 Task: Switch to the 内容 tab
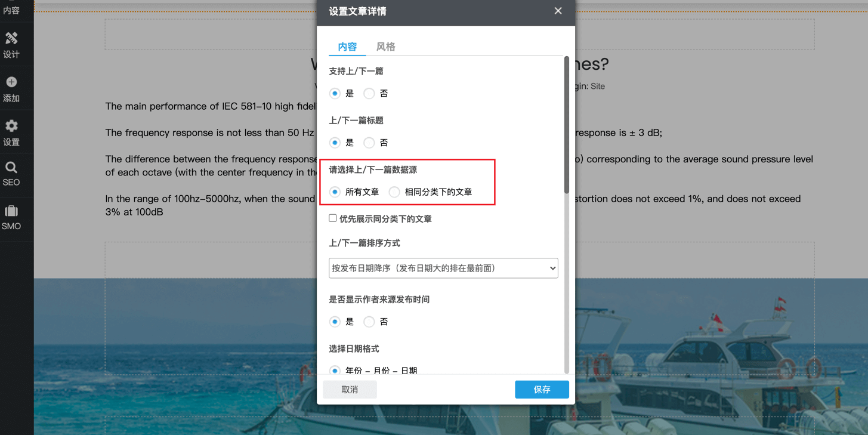click(x=347, y=47)
